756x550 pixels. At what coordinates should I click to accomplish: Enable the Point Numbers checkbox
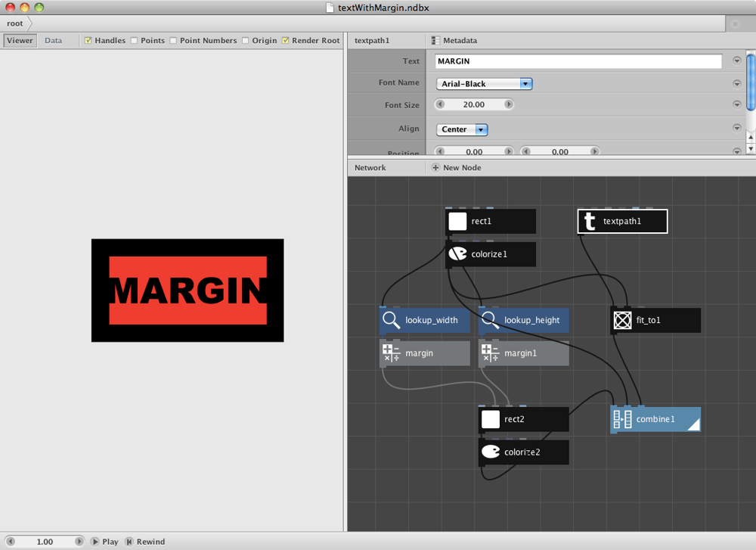(x=173, y=41)
